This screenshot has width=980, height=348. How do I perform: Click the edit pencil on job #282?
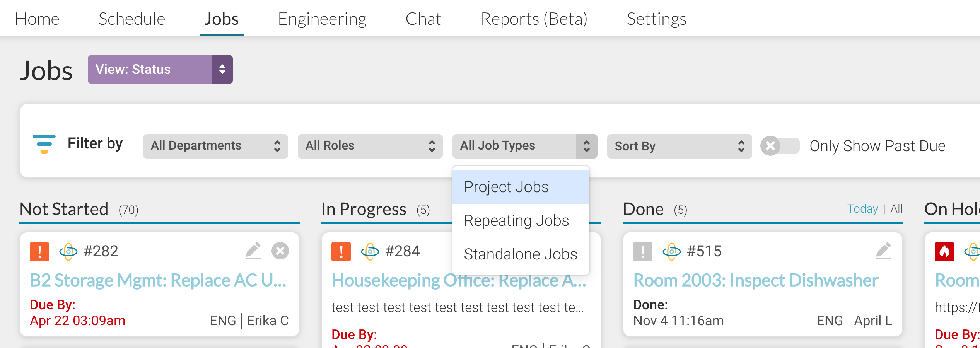point(253,251)
